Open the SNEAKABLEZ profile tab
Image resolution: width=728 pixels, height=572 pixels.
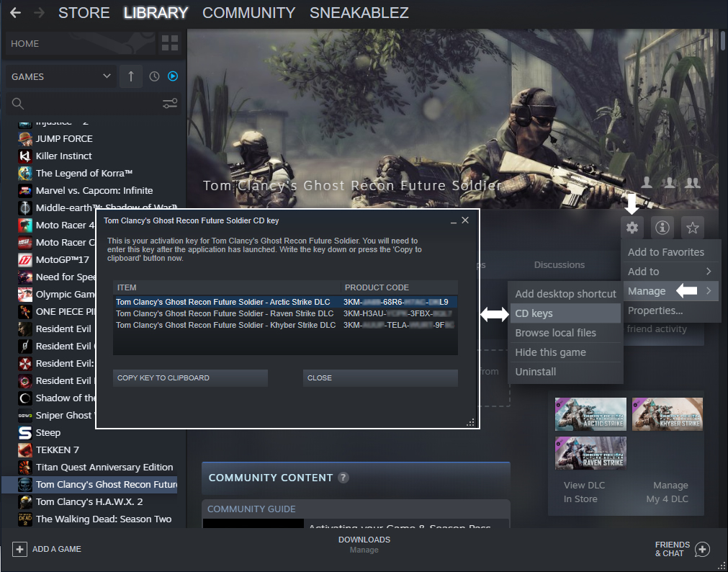[x=359, y=12]
